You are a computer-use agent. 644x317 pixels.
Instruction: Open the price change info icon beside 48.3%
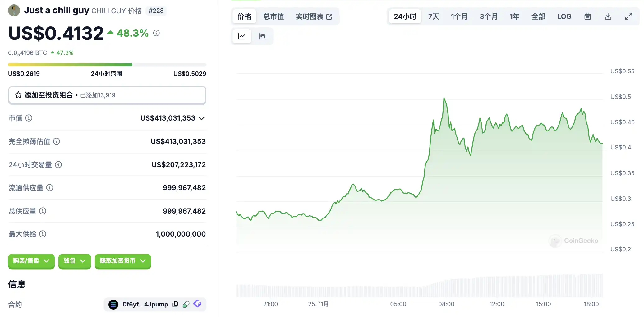(x=157, y=33)
